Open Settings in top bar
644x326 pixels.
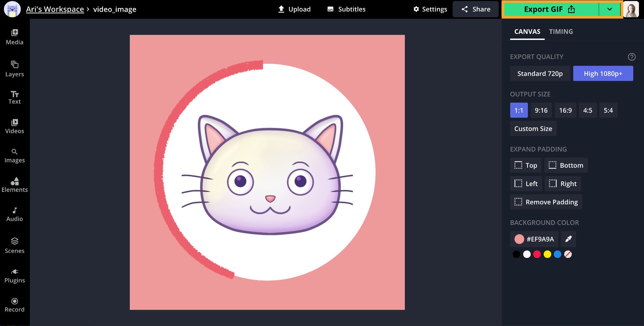pos(430,9)
